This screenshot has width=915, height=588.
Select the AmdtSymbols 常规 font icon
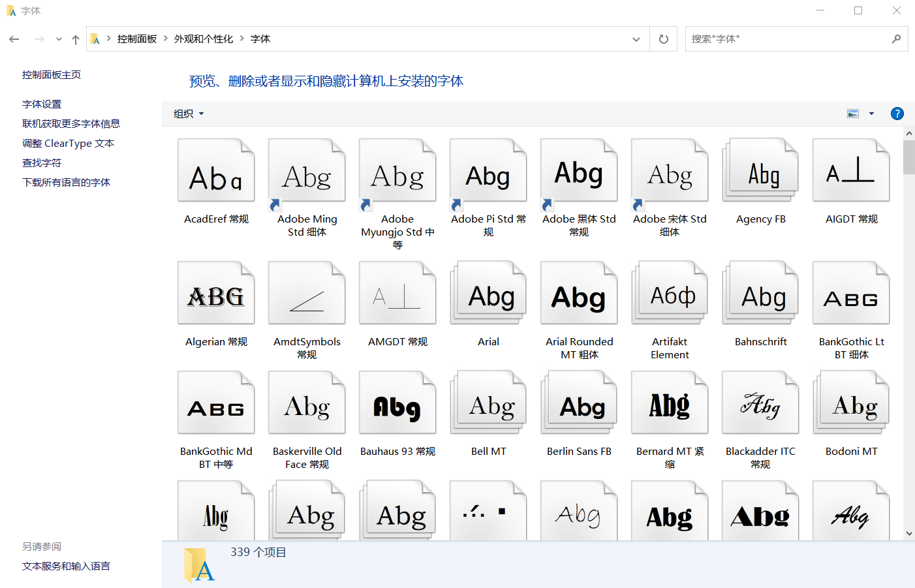point(307,294)
